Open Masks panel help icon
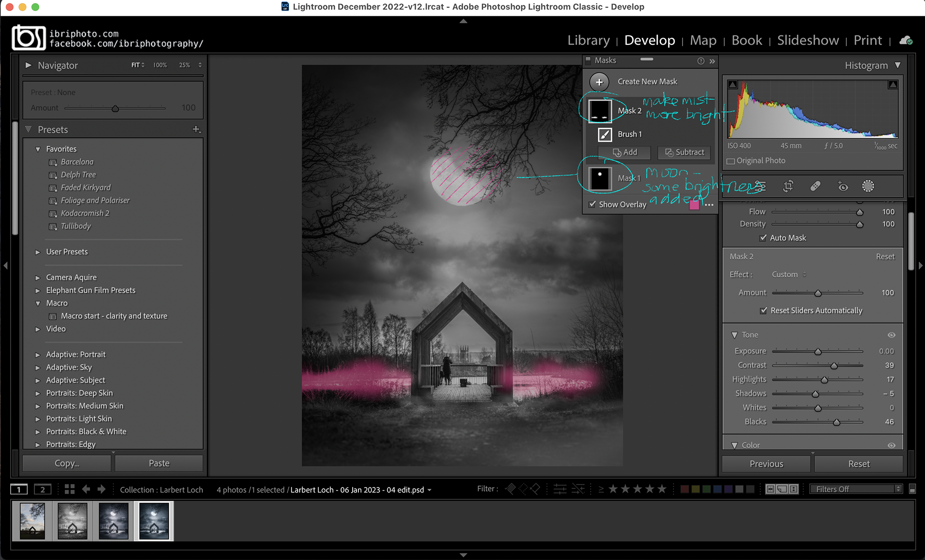This screenshot has height=560, width=925. tap(700, 61)
